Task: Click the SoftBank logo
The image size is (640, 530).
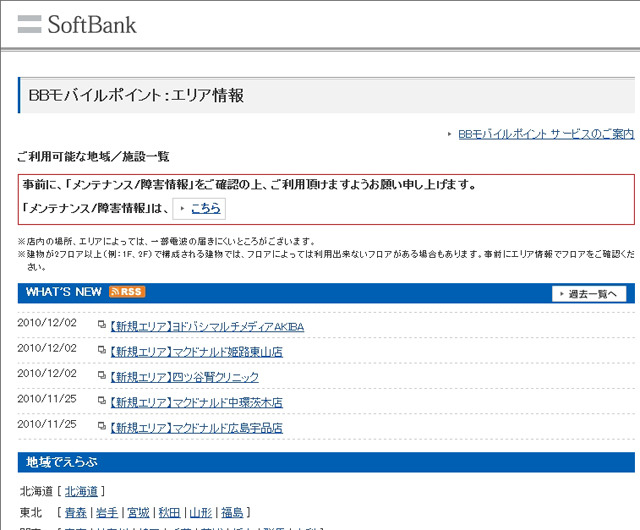Action: coord(77,24)
